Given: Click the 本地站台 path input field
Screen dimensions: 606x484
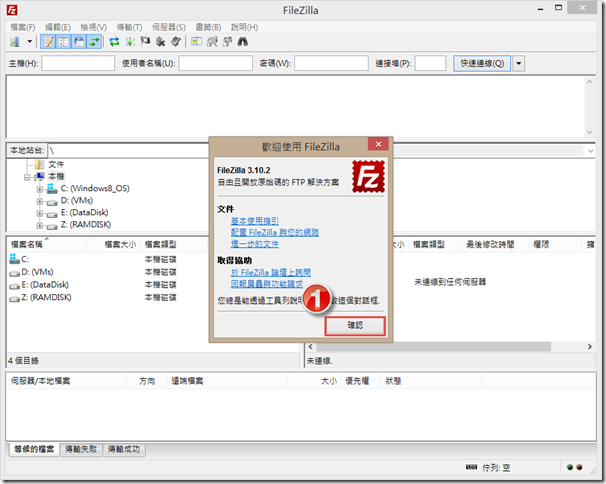Looking at the screenshot, I should point(128,151).
